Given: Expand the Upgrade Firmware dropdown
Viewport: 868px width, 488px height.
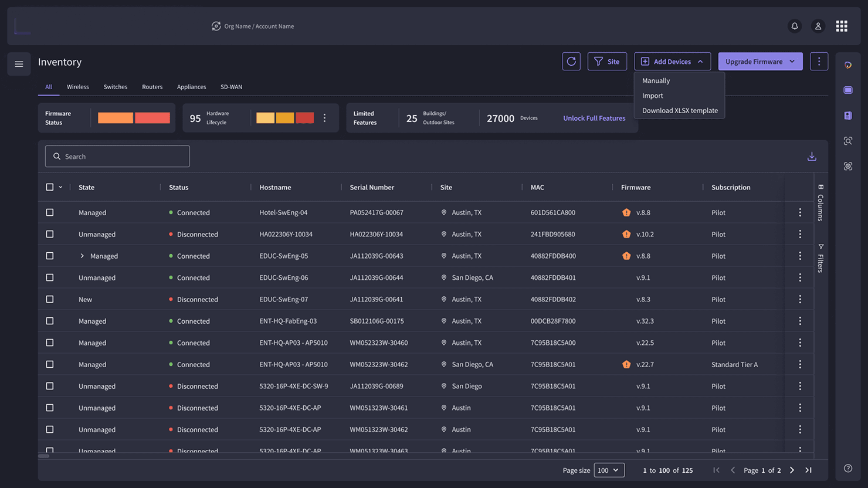Looking at the screenshot, I should (x=792, y=62).
